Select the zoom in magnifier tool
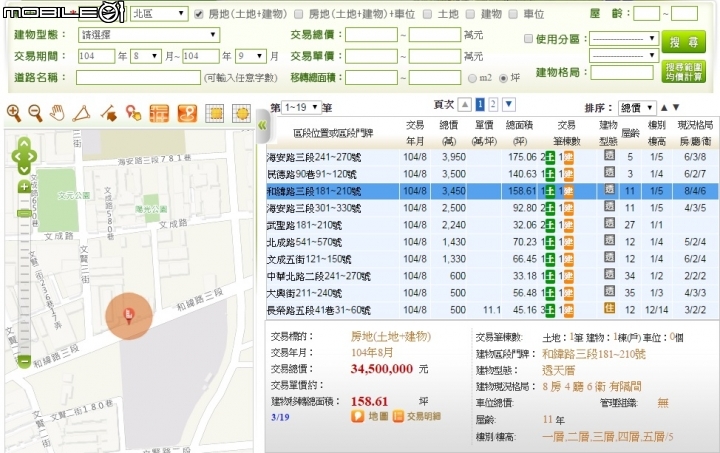720x453 pixels. (x=14, y=113)
